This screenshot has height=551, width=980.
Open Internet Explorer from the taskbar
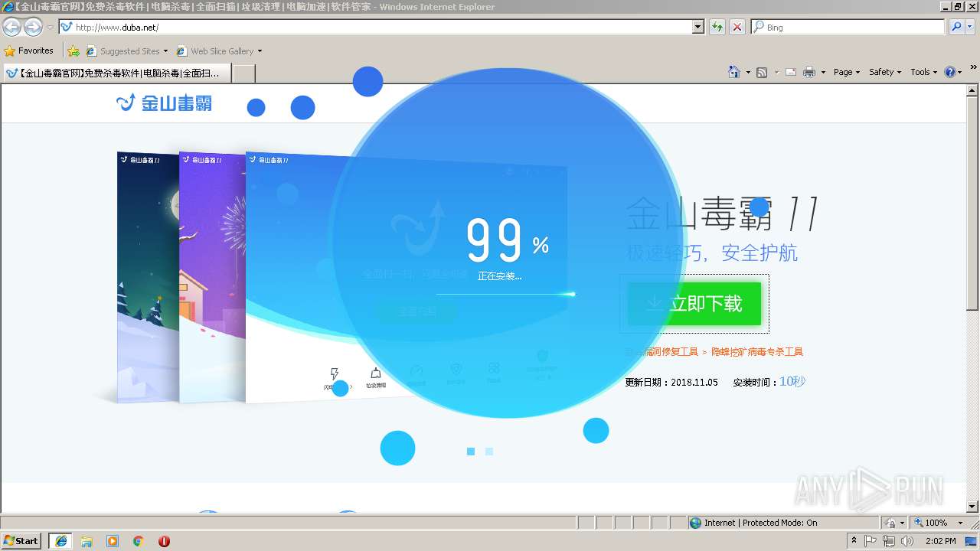pos(60,541)
